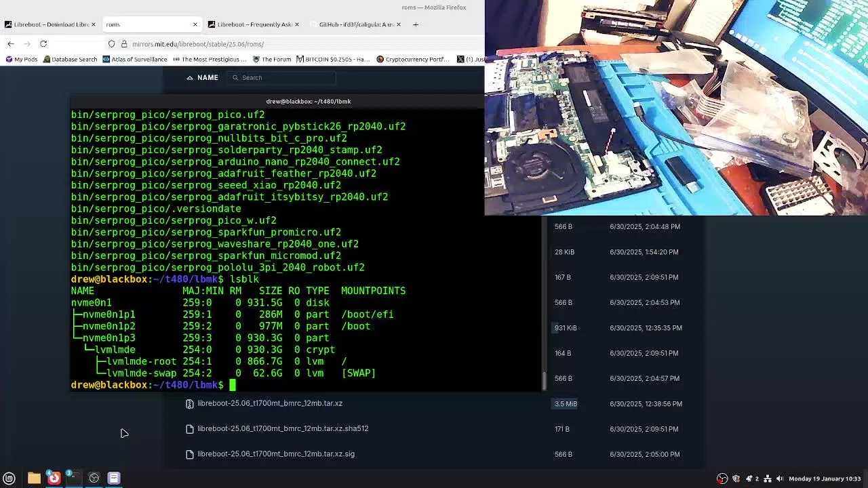Screen dimensions: 868x488
Task: Open the clock showing Monday 19 January
Action: point(825,479)
